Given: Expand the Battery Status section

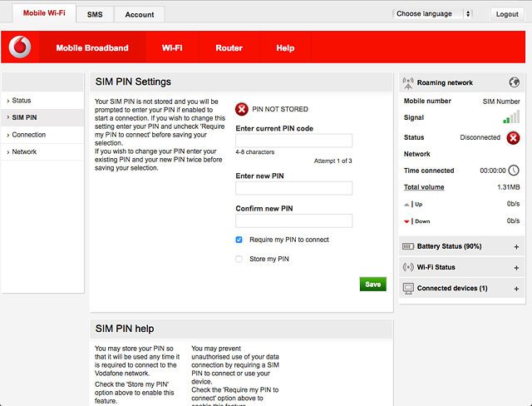Looking at the screenshot, I should click(x=516, y=247).
